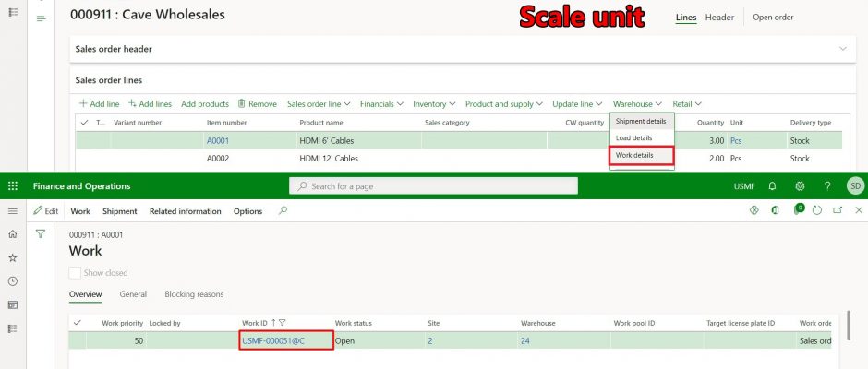
Task: Open attachments icon with zero badge
Action: tap(798, 209)
